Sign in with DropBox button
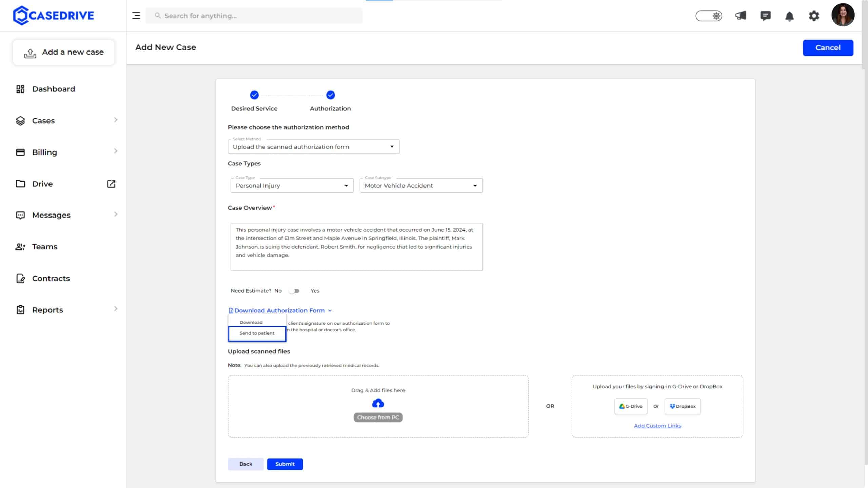This screenshot has height=488, width=868. [683, 406]
